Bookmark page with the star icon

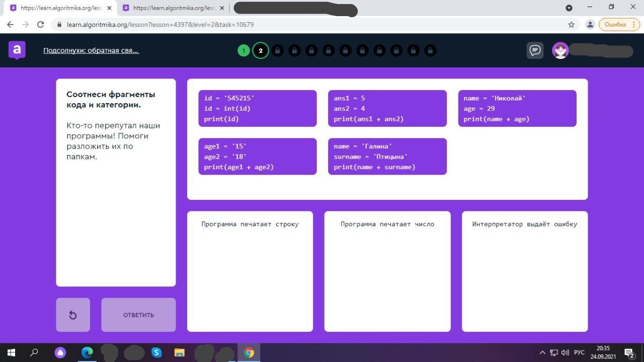pyautogui.click(x=571, y=25)
